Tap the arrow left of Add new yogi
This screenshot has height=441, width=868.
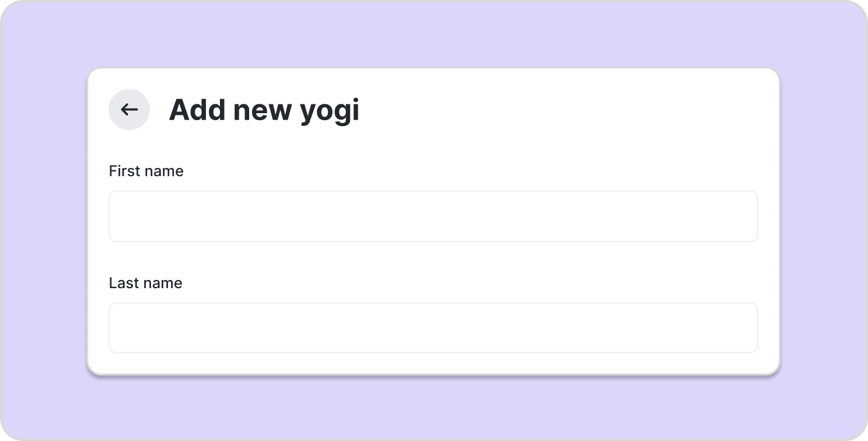(x=129, y=109)
